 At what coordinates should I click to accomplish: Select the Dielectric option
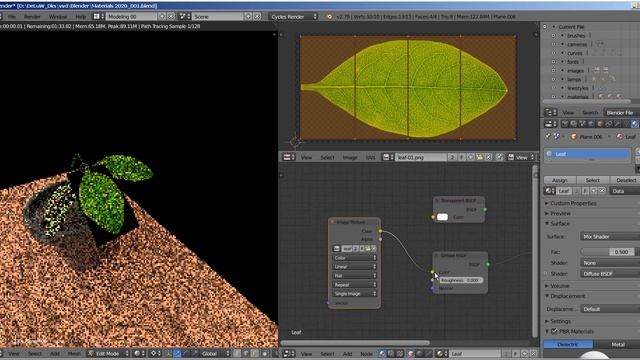(568, 344)
